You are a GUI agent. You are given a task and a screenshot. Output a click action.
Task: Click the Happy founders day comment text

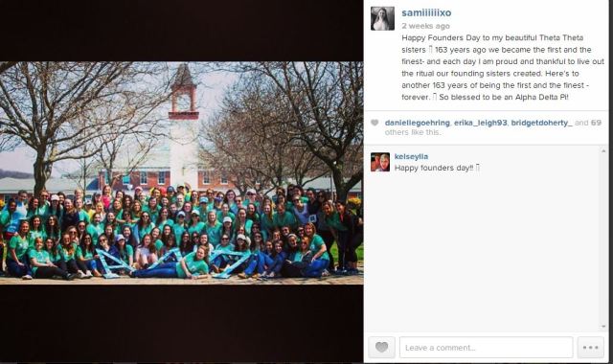pos(437,168)
